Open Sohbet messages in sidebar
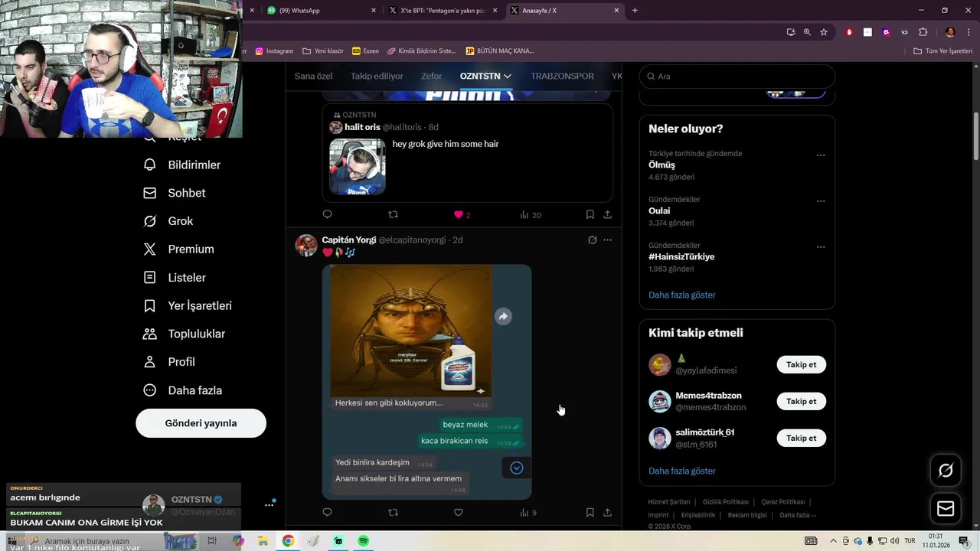 click(x=175, y=193)
